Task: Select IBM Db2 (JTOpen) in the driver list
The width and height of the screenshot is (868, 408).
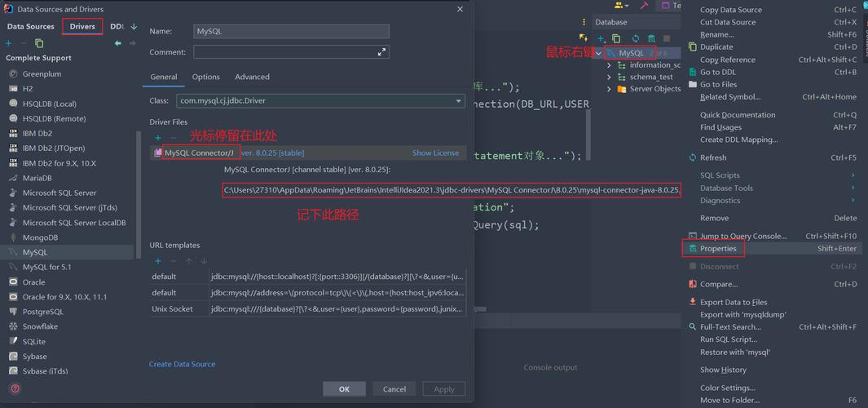Action: pos(54,148)
